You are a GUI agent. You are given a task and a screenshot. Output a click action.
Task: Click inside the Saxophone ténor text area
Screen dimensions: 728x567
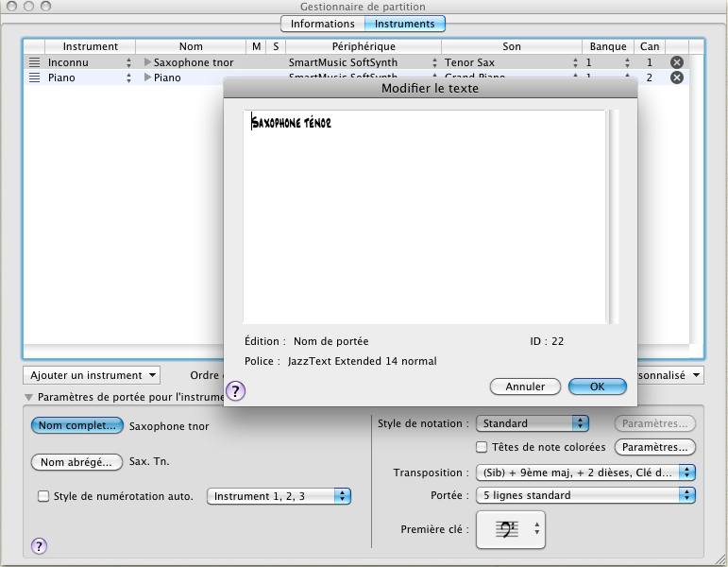[425, 217]
